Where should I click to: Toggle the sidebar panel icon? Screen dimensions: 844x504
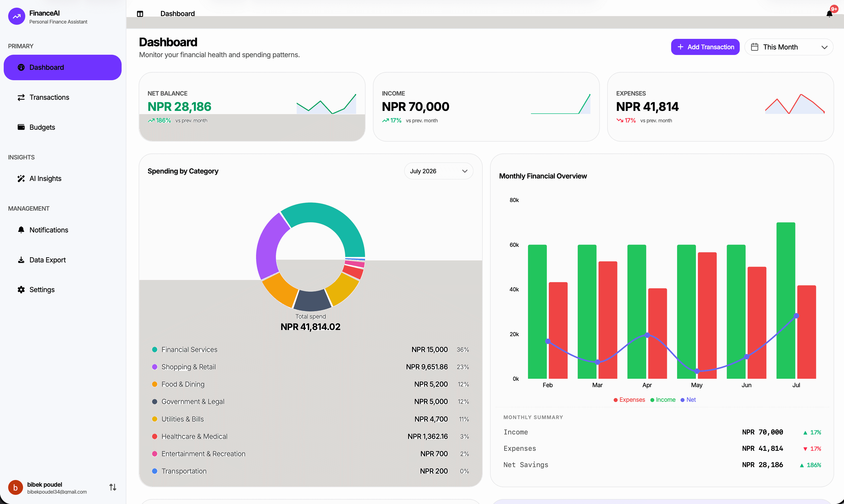[140, 14]
